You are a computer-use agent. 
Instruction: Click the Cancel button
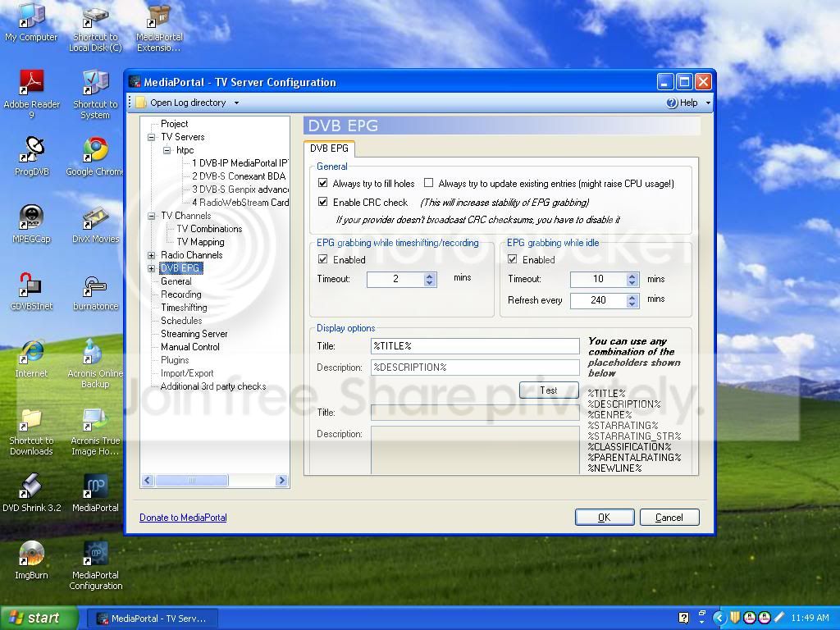point(669,517)
